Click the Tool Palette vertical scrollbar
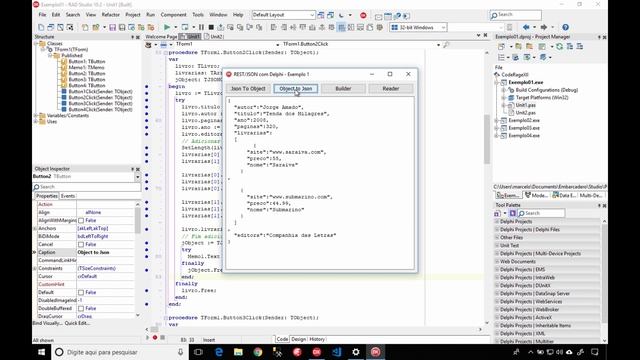Viewport: 640px width, 360px height. [604, 281]
